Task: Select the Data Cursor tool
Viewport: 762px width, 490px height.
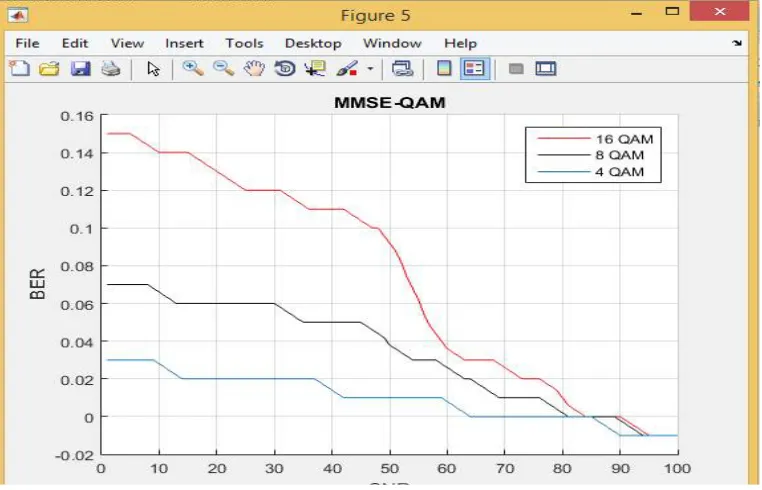Action: click(315, 69)
